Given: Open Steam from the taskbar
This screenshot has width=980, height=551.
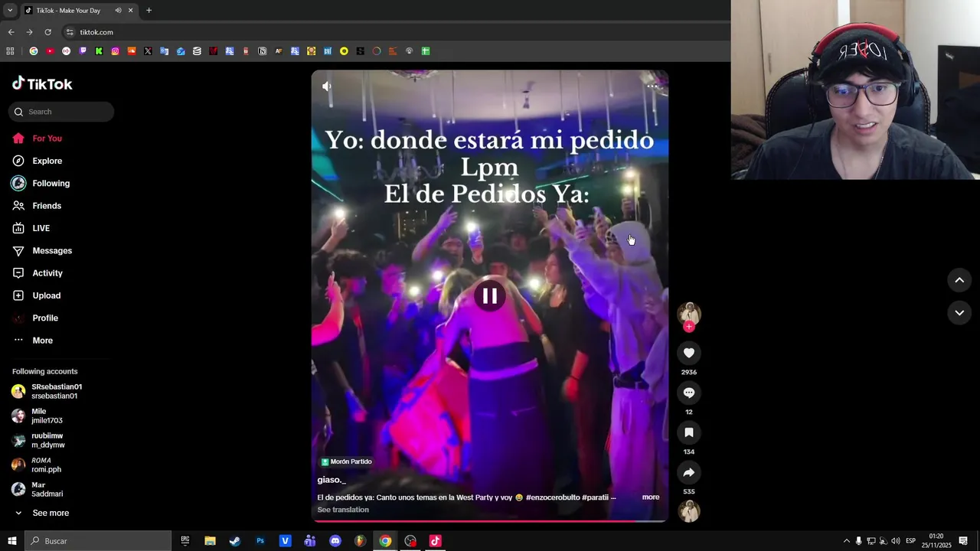Looking at the screenshot, I should click(235, 541).
